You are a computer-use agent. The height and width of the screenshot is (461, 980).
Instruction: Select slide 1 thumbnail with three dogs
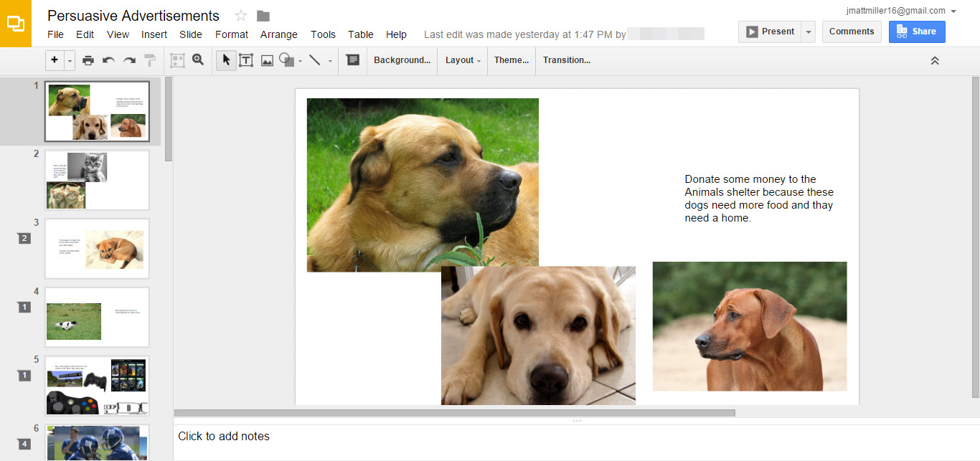point(97,111)
